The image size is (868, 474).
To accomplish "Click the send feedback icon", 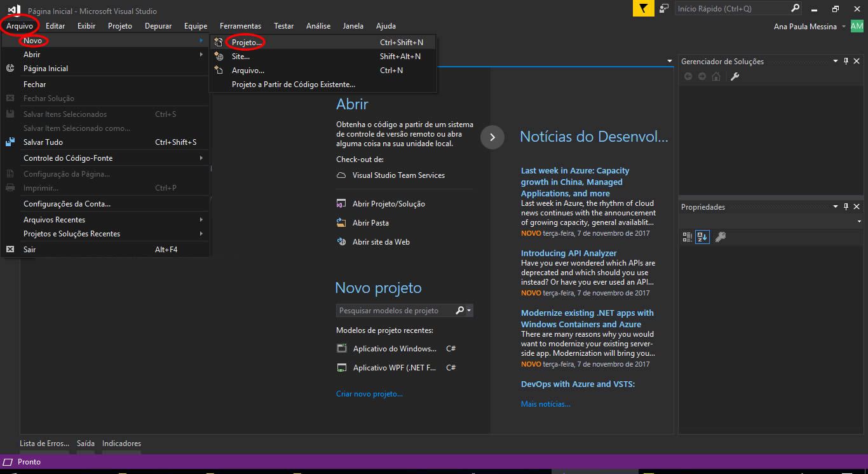I will click(x=664, y=8).
